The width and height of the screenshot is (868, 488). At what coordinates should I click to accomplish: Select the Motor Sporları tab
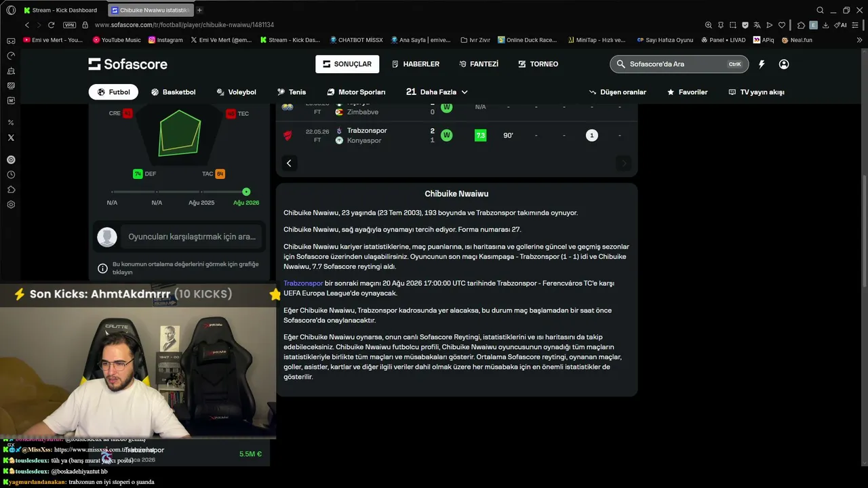click(356, 92)
